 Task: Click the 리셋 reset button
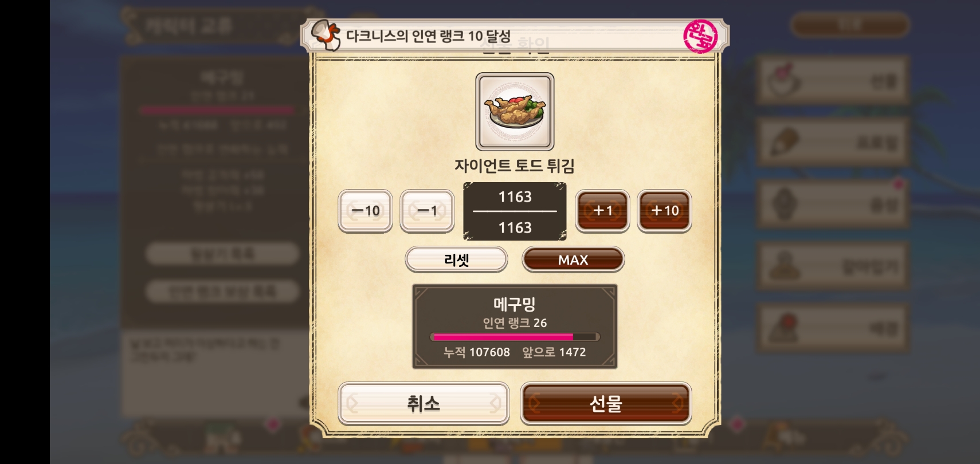(456, 259)
